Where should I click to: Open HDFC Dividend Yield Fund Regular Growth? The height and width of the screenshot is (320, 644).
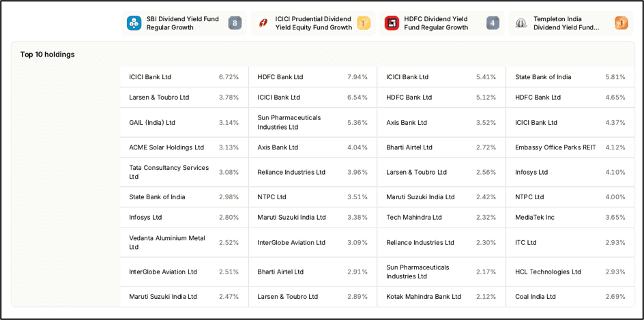(436, 23)
